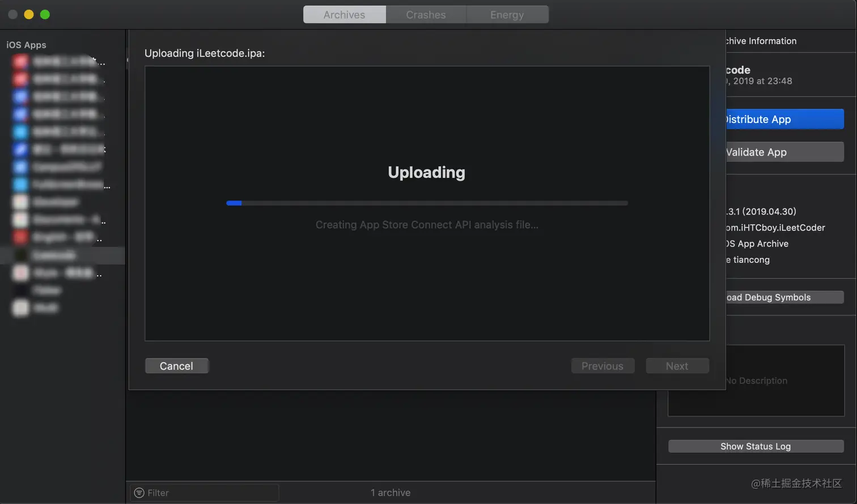
Task: Click the Download Debug Symbols button
Action: (x=784, y=297)
